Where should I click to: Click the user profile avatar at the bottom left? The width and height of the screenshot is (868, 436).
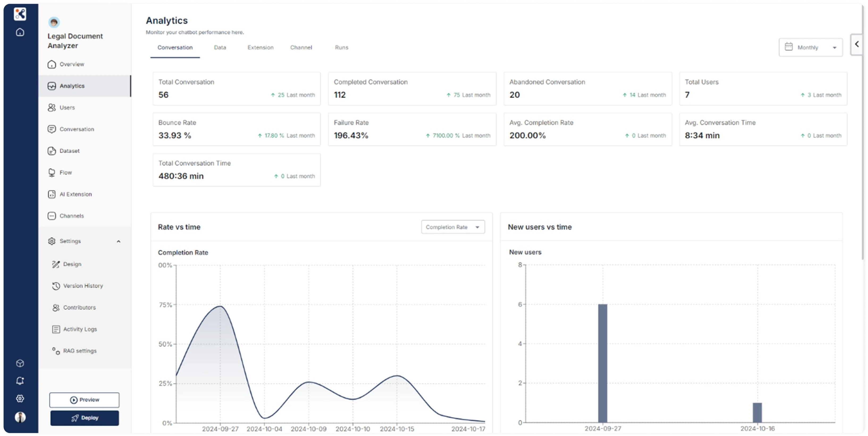tap(20, 417)
